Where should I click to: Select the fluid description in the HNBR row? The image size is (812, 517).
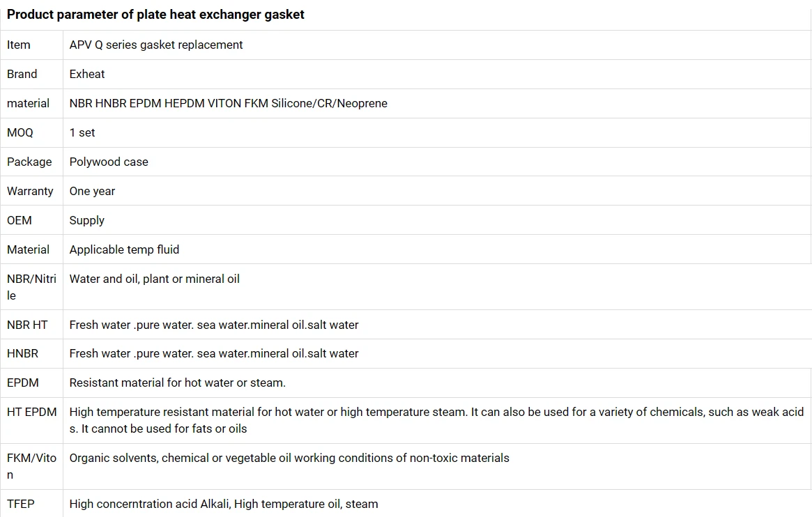pos(213,353)
